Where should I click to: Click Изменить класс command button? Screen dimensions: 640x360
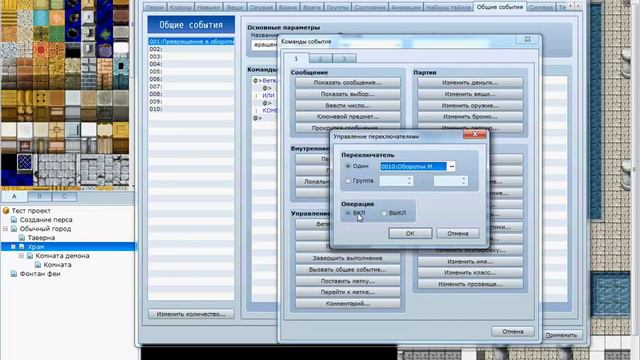pos(470,273)
